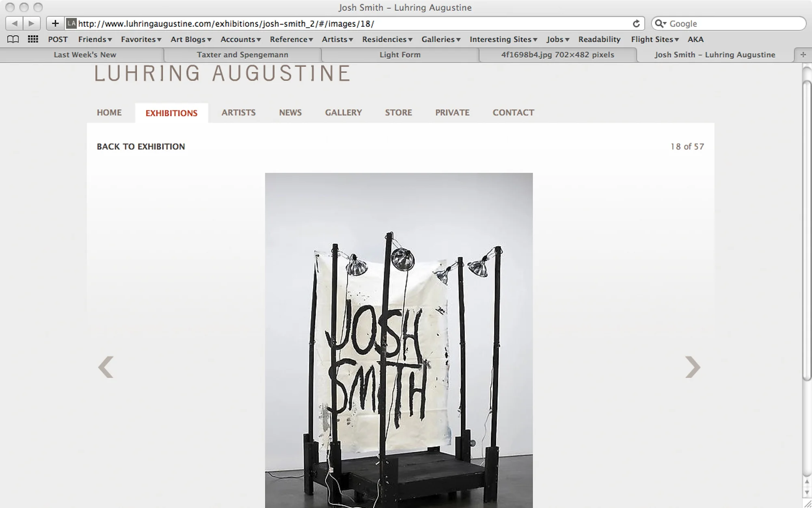The width and height of the screenshot is (812, 508).
Task: Open the Flight Sites bookmarks dropdown
Action: coord(655,39)
